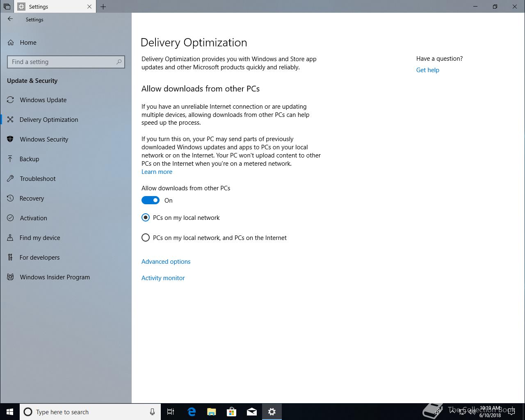
Task: Click the Recovery history icon
Action: pyautogui.click(x=10, y=199)
